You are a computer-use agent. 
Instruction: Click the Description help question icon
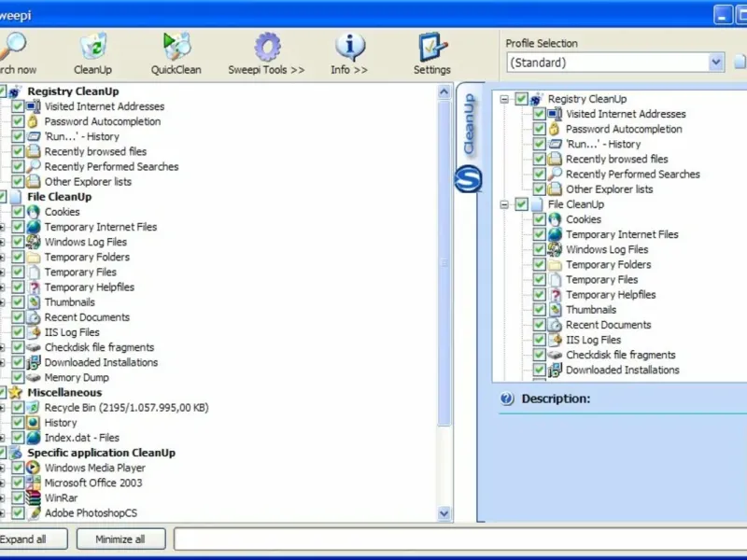tap(507, 399)
